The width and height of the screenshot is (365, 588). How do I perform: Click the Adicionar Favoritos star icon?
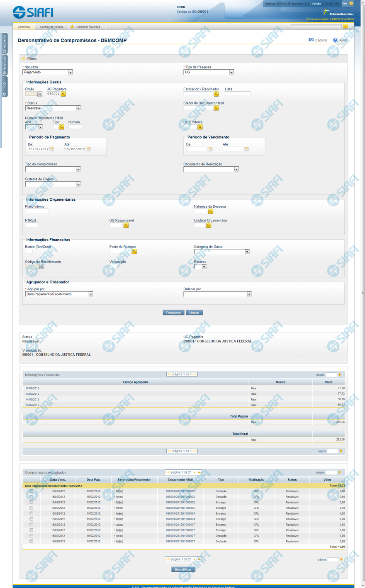[x=72, y=27]
